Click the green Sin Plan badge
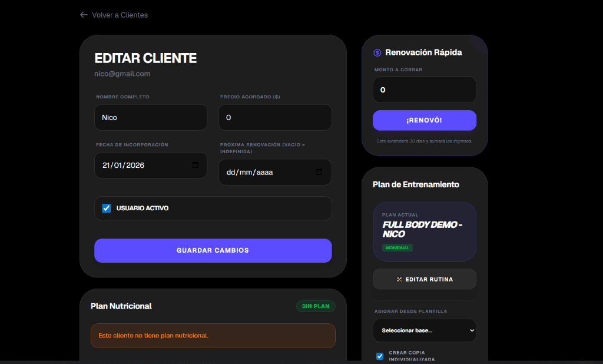Image resolution: width=603 pixels, height=364 pixels. point(316,306)
